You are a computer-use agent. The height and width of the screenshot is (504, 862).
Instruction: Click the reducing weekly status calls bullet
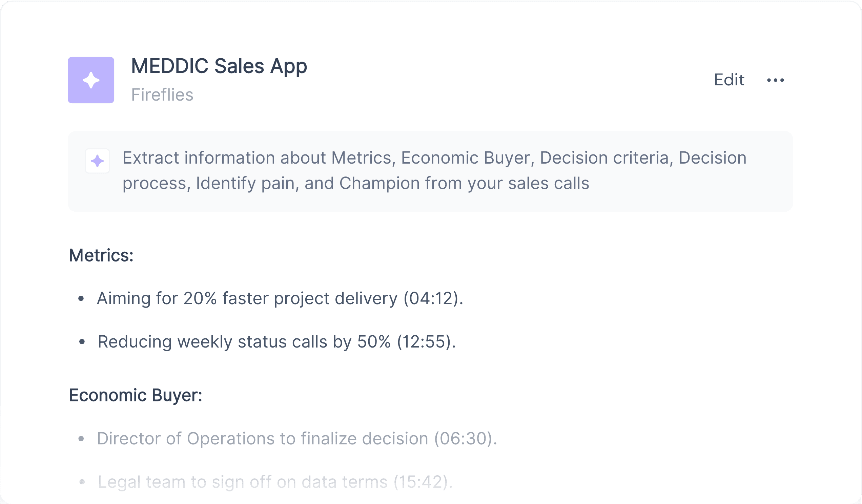pyautogui.click(x=277, y=341)
